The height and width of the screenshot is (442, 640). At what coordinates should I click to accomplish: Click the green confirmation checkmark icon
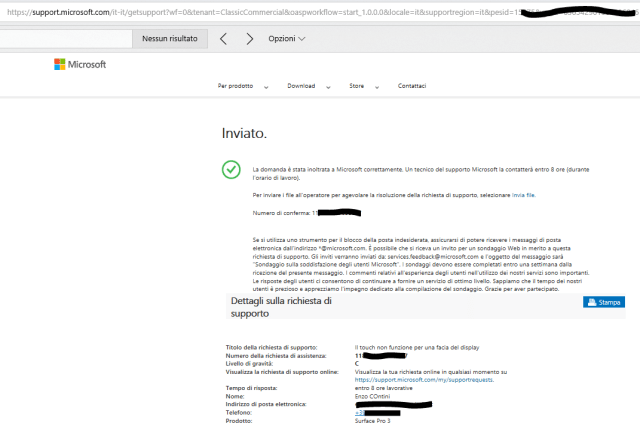[x=231, y=170]
